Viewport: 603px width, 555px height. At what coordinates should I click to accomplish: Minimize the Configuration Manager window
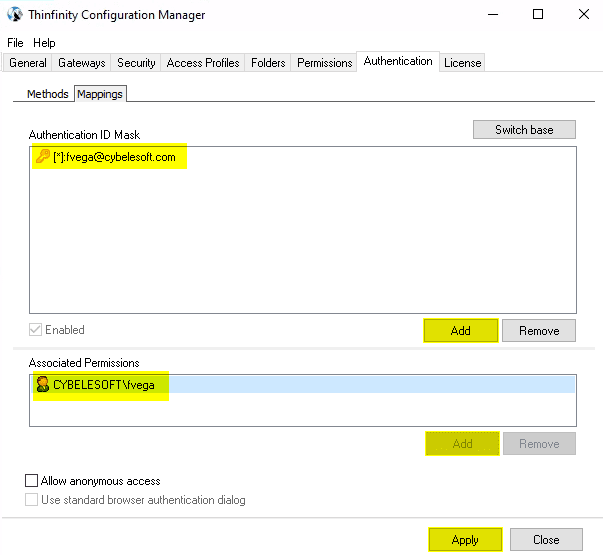point(493,15)
